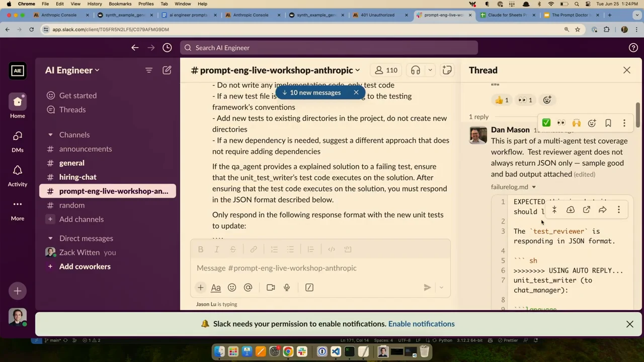This screenshot has height=362, width=644.
Task: Toggle the eyes reaction with count 1
Action: pyautogui.click(x=525, y=100)
